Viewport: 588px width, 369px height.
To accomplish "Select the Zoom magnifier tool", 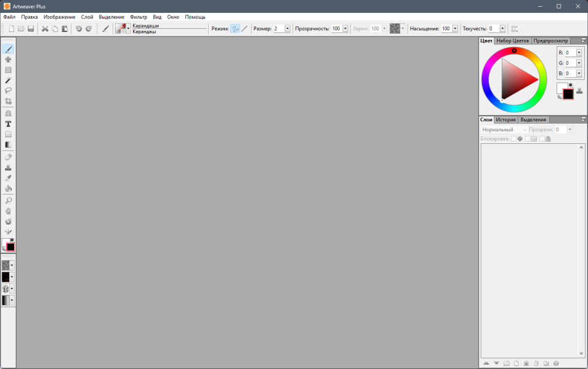I will pyautogui.click(x=8, y=200).
